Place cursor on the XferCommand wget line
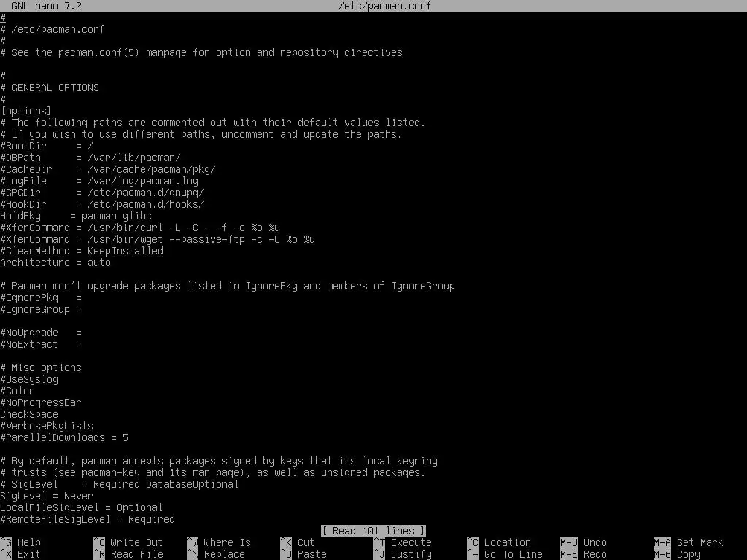Screen dimensions: 747x560 tap(158, 239)
